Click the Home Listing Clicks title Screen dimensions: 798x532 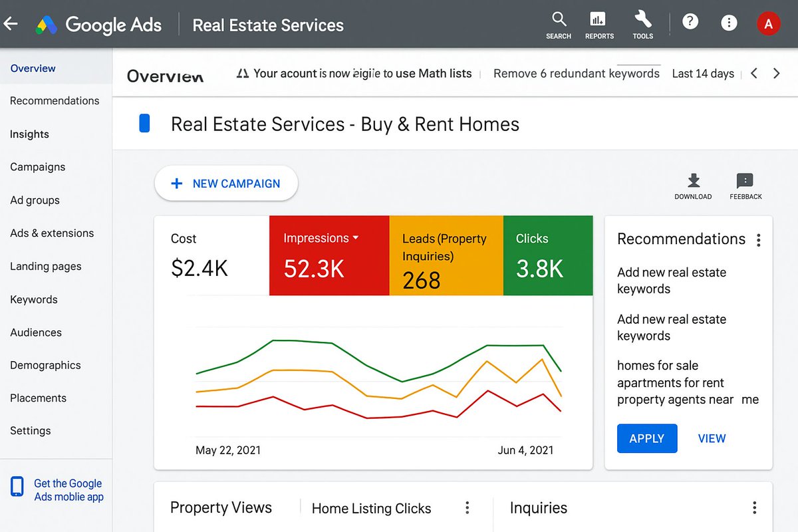tap(372, 509)
